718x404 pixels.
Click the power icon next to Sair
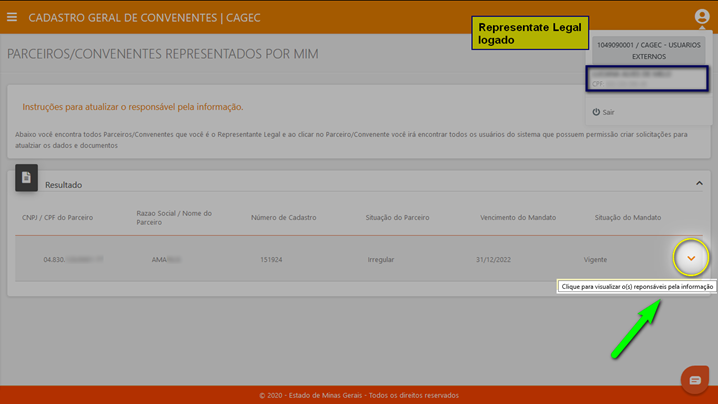(597, 112)
